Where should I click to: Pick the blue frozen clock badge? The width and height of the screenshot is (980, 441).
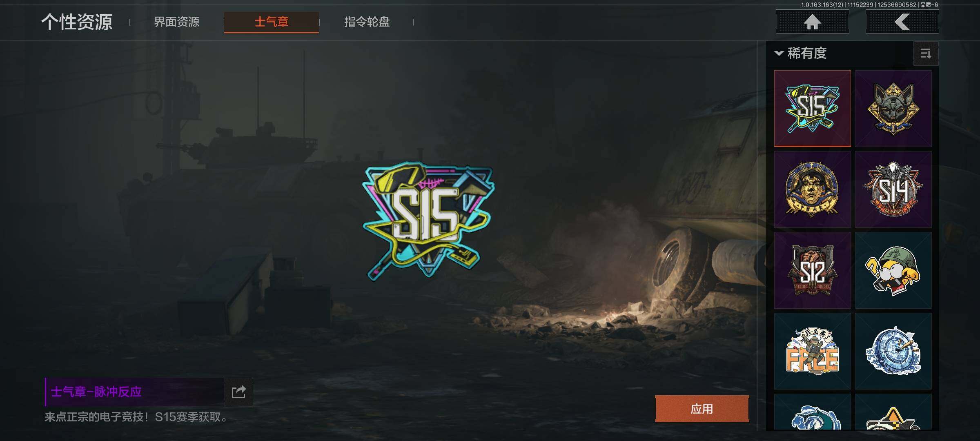point(893,351)
